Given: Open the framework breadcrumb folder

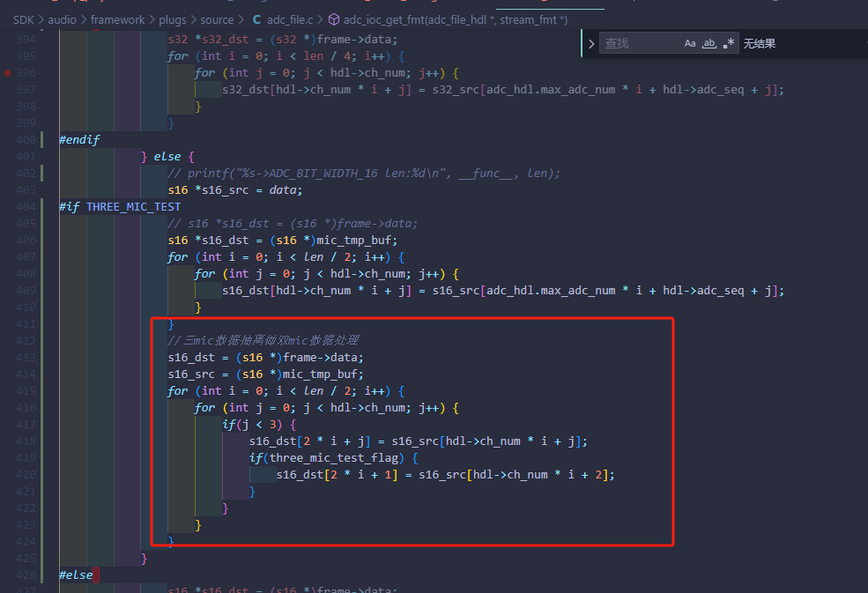Looking at the screenshot, I should point(117,20).
